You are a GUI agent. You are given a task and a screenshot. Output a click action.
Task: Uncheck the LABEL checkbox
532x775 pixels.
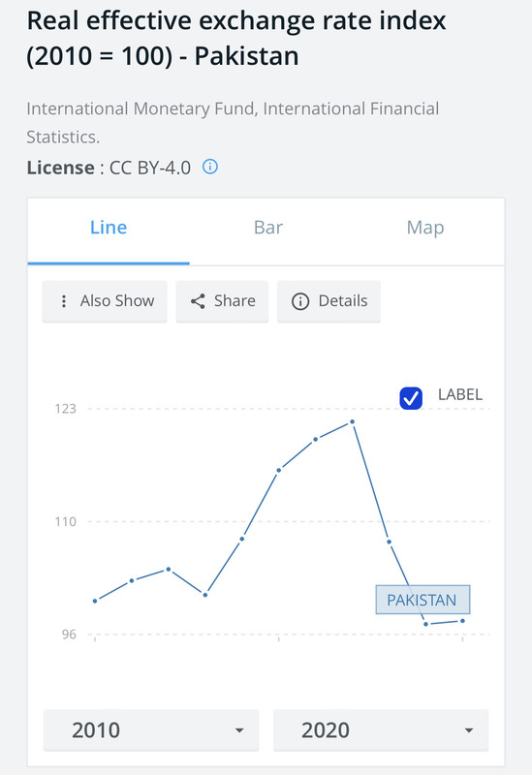pos(411,398)
